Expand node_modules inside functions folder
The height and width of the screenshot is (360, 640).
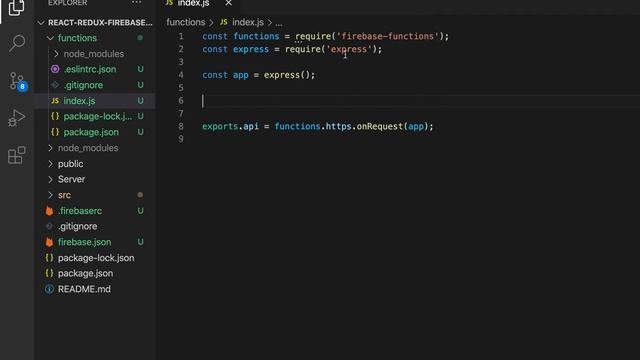pos(93,54)
